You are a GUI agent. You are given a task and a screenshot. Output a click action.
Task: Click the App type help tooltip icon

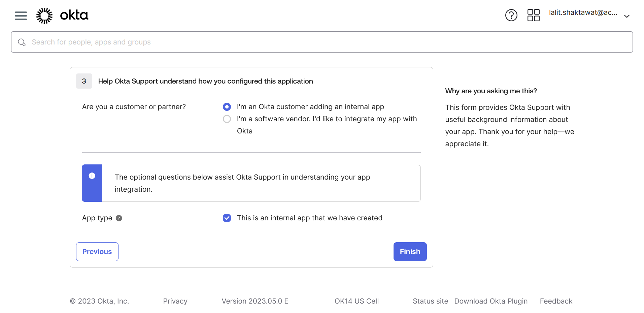[119, 218]
